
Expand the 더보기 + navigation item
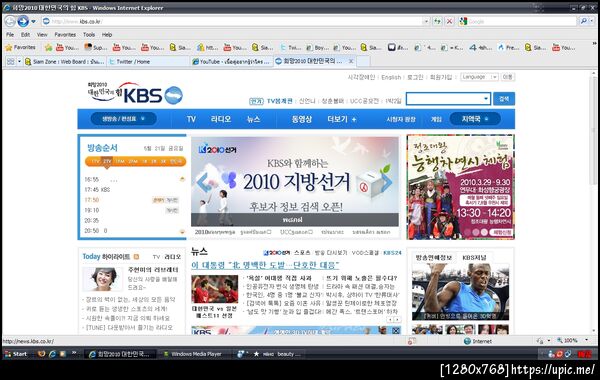[x=342, y=119]
